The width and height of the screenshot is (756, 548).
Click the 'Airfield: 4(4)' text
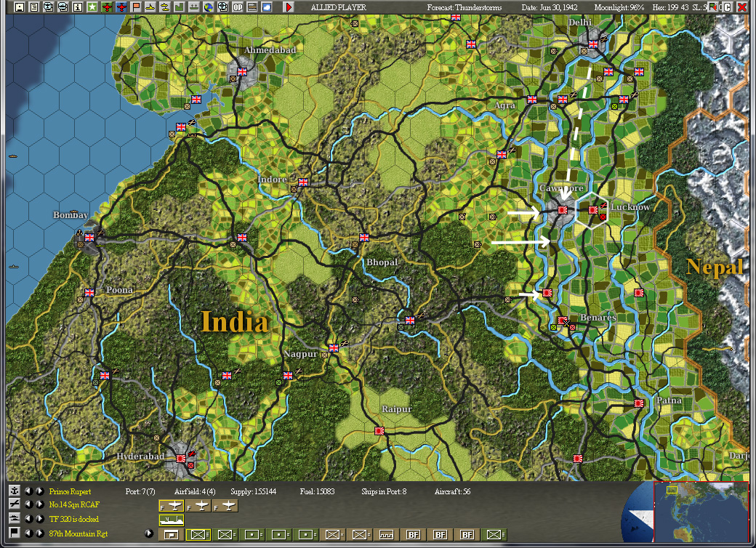tap(195, 491)
